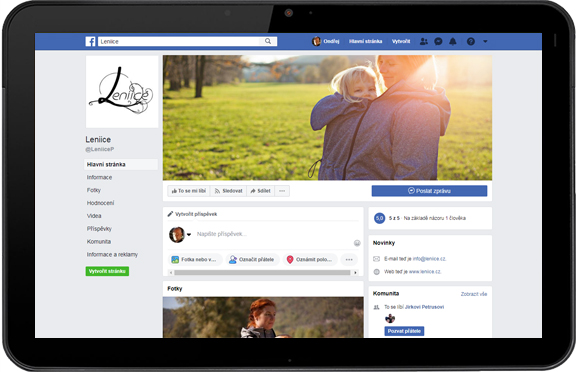Screen dimensions: 576x372
Task: Select 'Informace' in the left page menu
Action: [100, 177]
